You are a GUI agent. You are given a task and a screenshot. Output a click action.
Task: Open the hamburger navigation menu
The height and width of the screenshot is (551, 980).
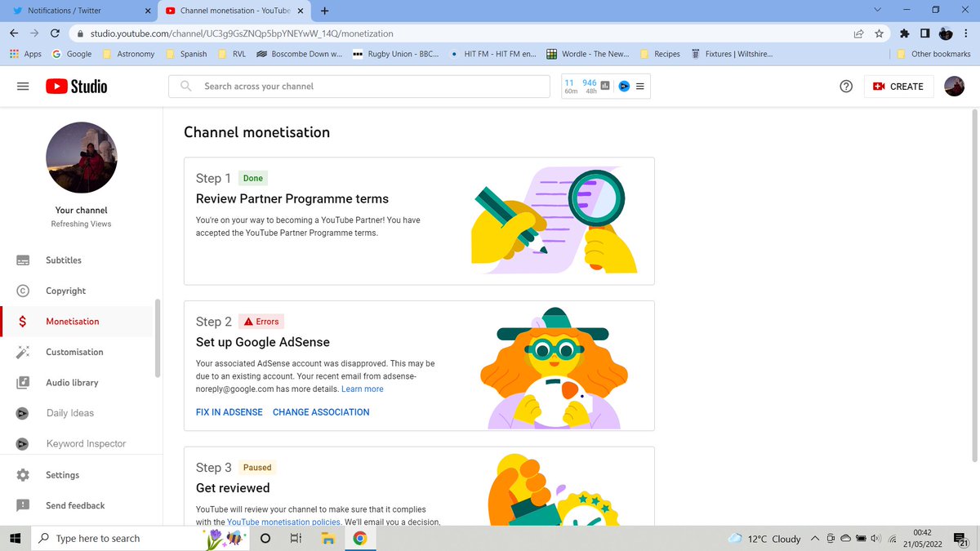click(x=23, y=87)
